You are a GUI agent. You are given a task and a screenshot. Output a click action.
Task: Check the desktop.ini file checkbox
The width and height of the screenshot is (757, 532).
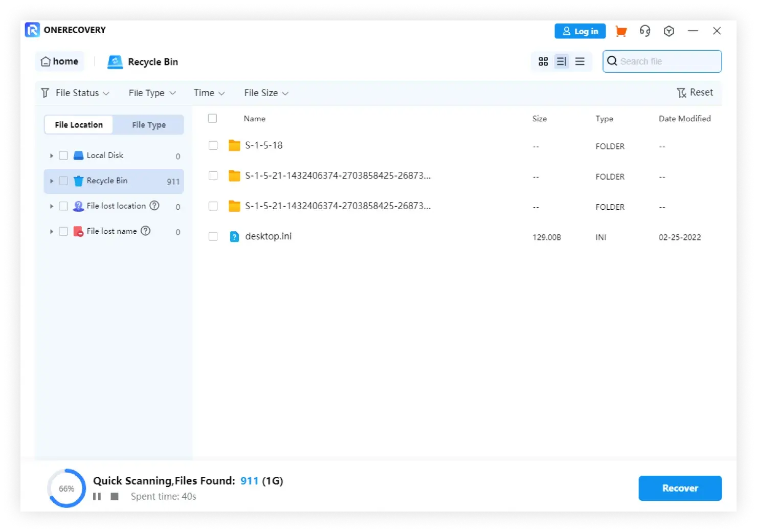point(213,236)
